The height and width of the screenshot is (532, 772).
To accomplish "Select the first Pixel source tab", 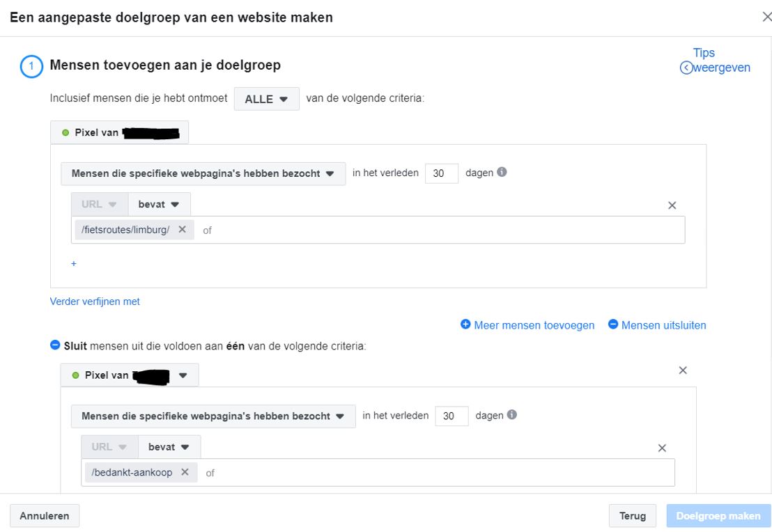I will pyautogui.click(x=119, y=132).
